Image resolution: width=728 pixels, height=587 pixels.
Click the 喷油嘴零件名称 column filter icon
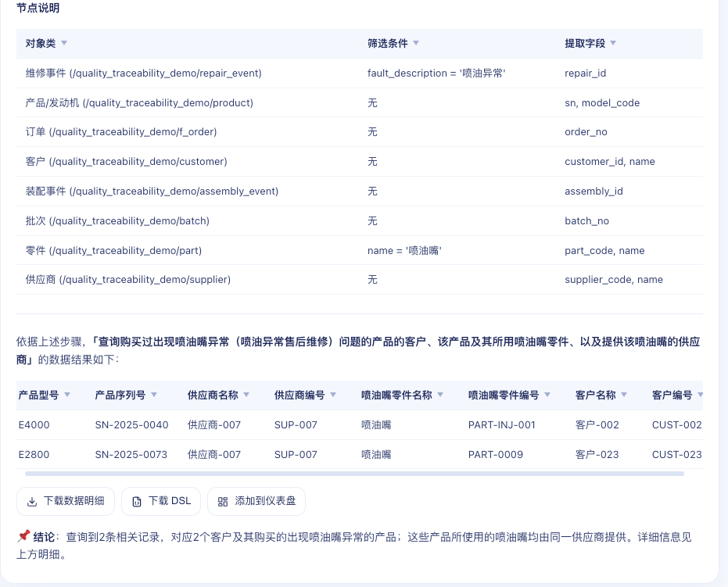point(440,395)
